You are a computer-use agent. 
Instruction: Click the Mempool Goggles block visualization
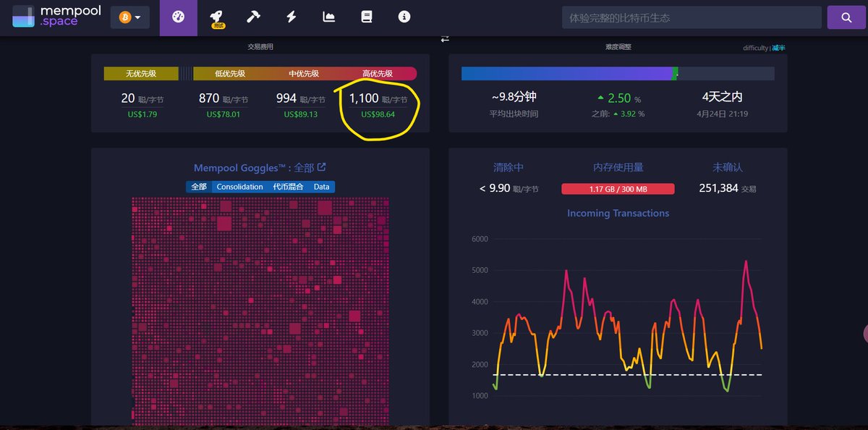(x=260, y=311)
